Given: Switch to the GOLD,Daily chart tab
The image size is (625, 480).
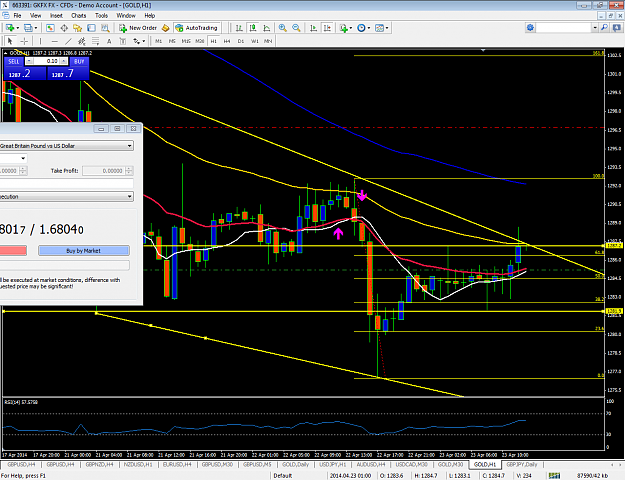Looking at the screenshot, I should point(295,464).
